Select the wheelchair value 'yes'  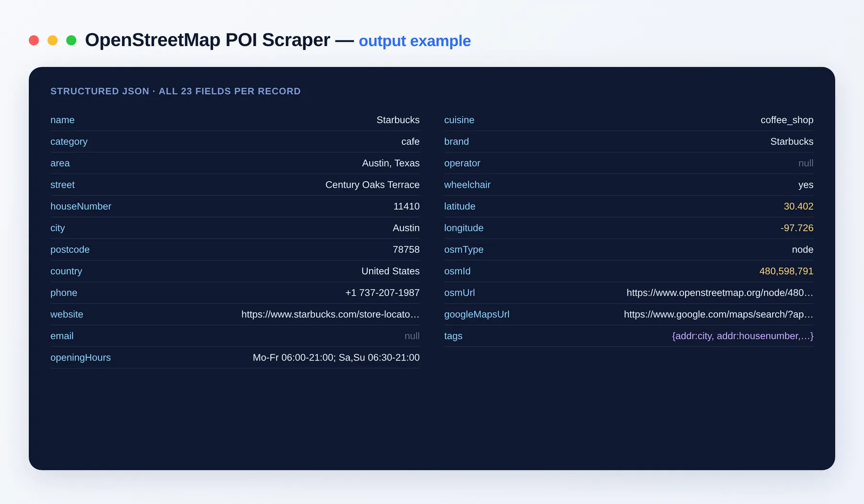[x=806, y=185]
